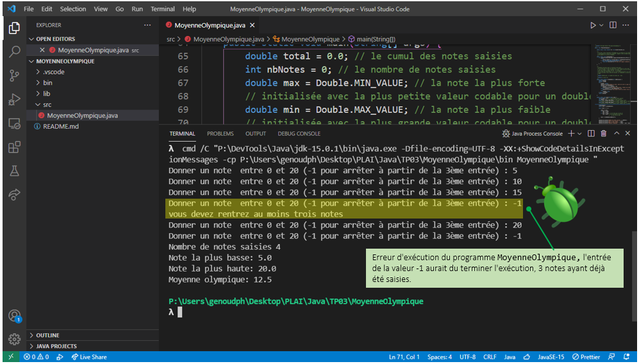Expand the JAVA PROJECTS section

point(56,346)
